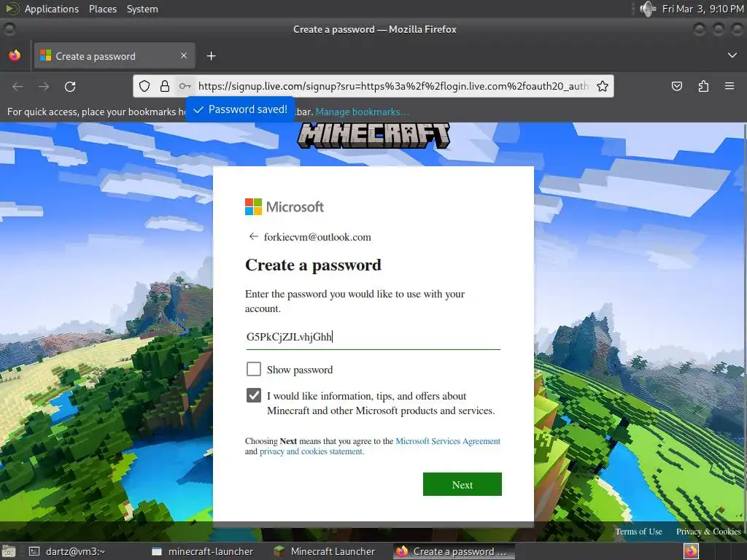Viewport: 747px width, 560px height.
Task: Click the Firefox workspace icon in bottom tray
Action: pos(691,551)
